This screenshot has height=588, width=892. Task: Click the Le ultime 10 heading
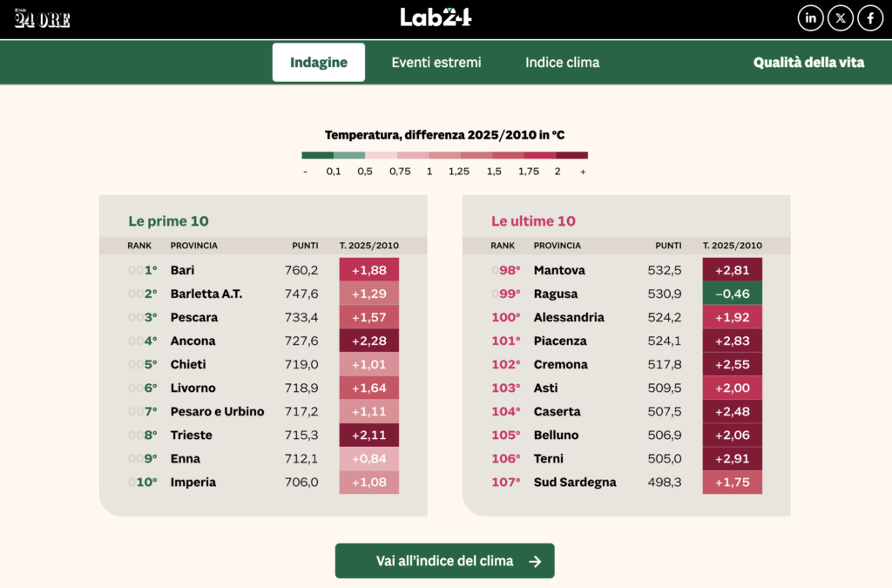click(x=533, y=221)
